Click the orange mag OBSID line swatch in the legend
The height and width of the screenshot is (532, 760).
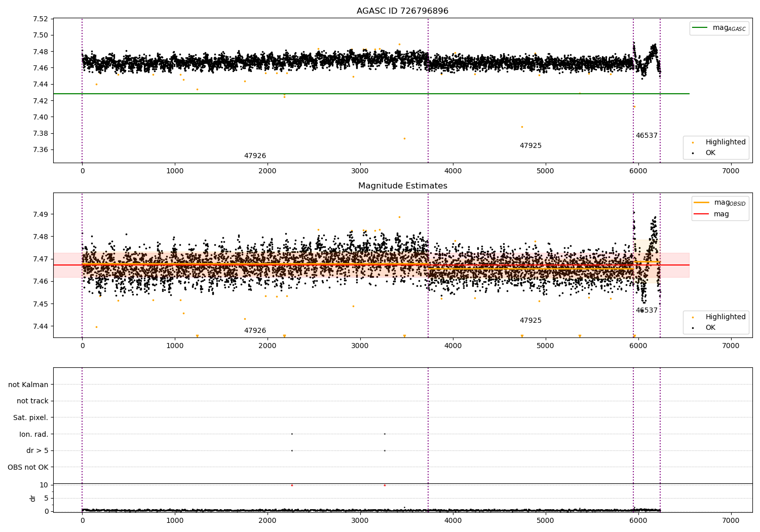pyautogui.click(x=702, y=203)
